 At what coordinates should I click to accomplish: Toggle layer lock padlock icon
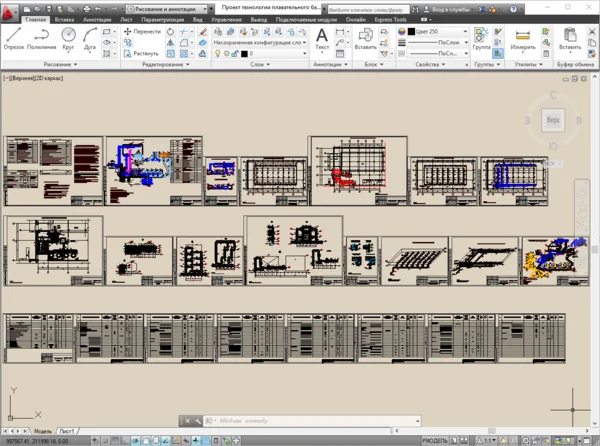click(x=235, y=54)
